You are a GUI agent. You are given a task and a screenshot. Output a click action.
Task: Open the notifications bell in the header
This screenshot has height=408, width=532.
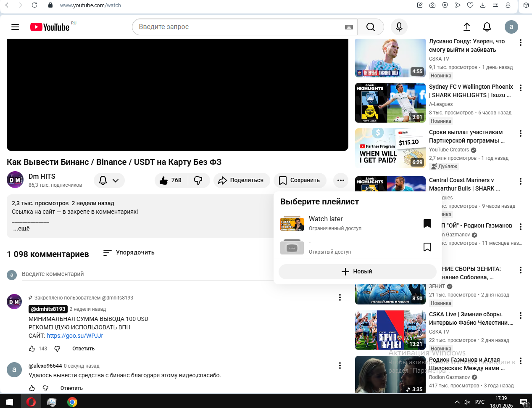click(x=487, y=27)
